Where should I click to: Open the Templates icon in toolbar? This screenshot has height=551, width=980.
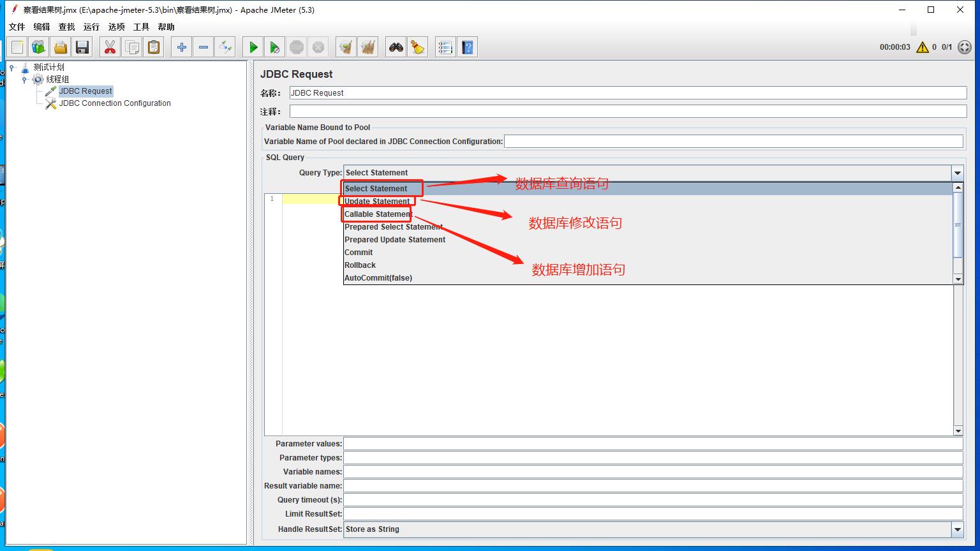pyautogui.click(x=39, y=47)
